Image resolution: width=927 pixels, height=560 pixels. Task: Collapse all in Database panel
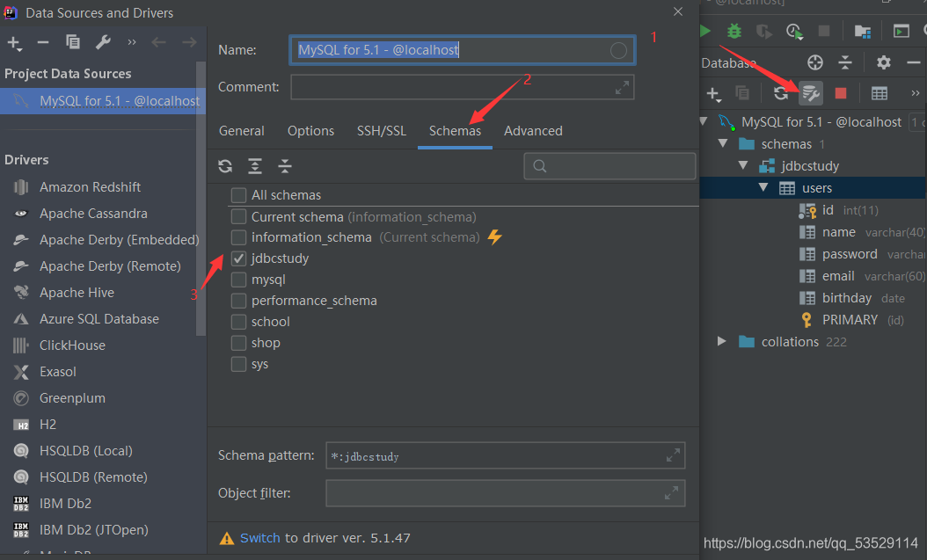click(845, 62)
